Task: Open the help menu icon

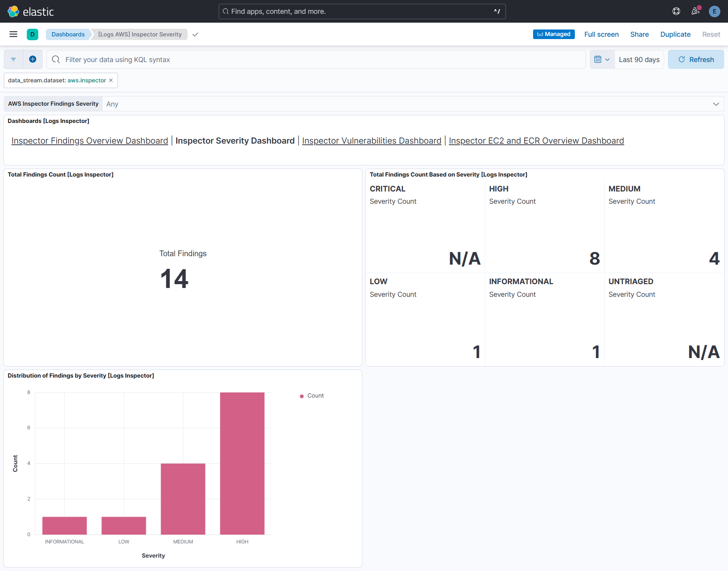Action: [676, 11]
